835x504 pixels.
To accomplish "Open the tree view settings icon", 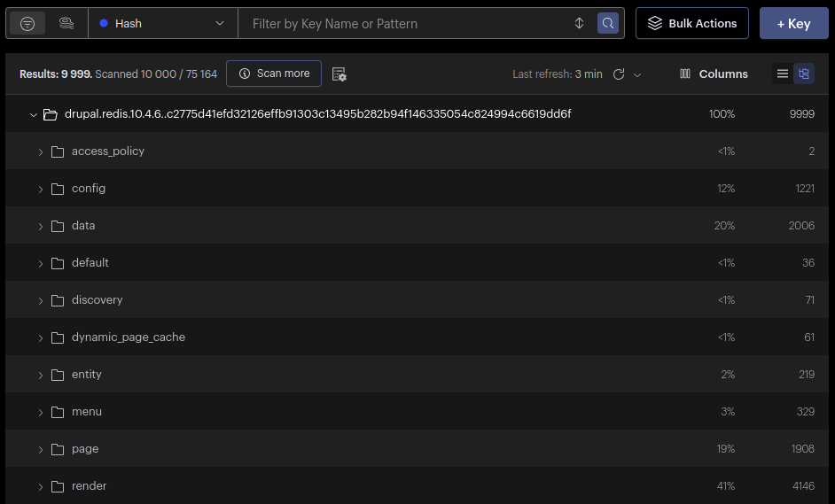I will [x=339, y=74].
